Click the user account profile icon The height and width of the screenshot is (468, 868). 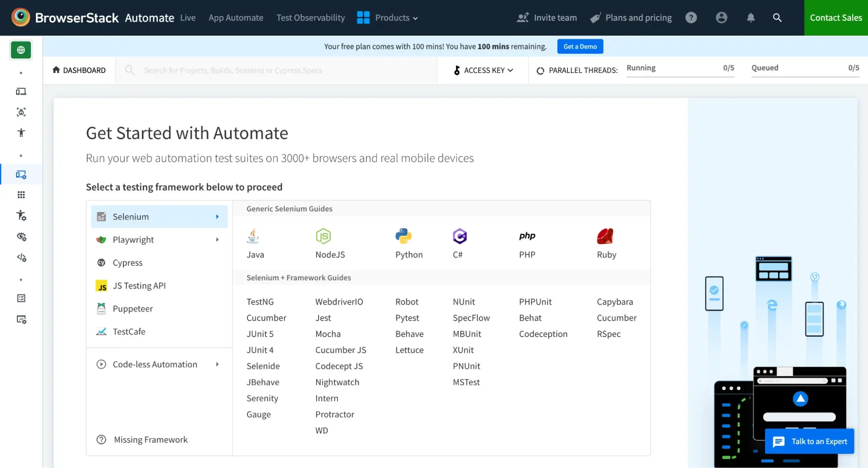[721, 18]
